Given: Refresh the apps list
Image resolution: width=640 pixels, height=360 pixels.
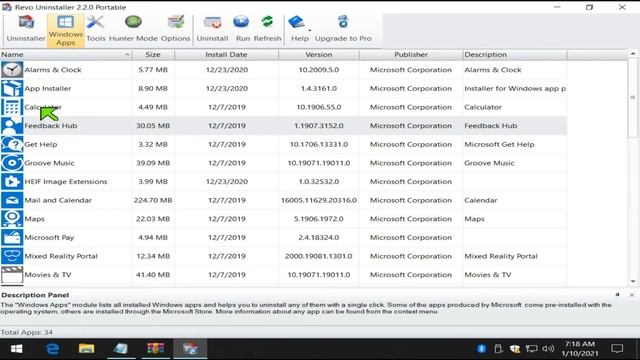Looking at the screenshot, I should pyautogui.click(x=267, y=29).
